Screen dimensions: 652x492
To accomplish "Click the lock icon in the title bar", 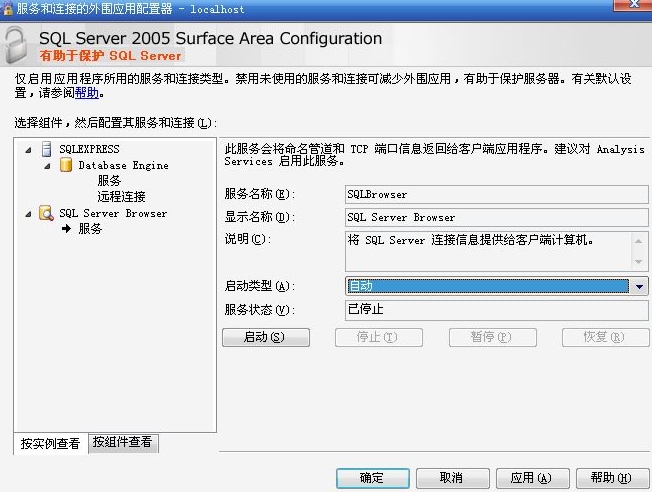I will pos(8,8).
